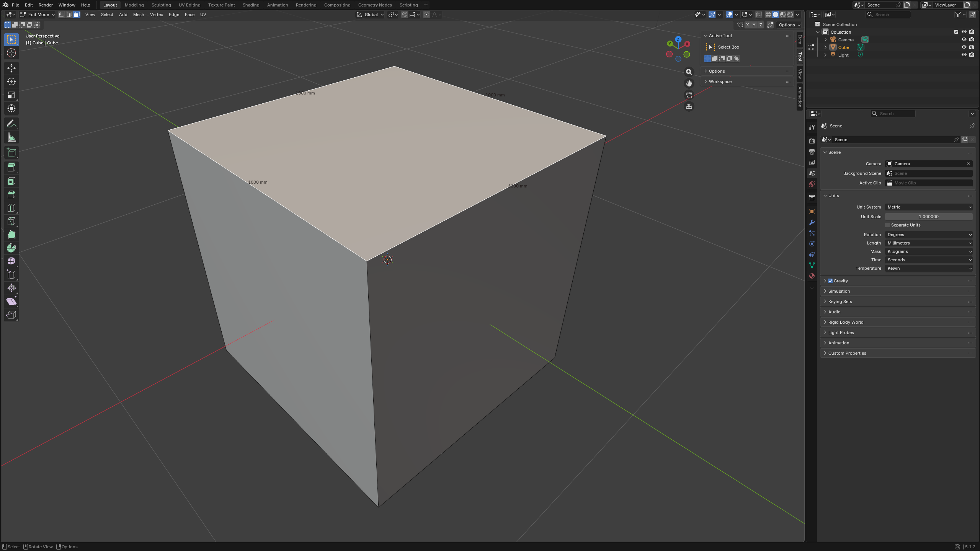Open the Unit System dropdown
The height and width of the screenshot is (551, 980).
pos(929,207)
